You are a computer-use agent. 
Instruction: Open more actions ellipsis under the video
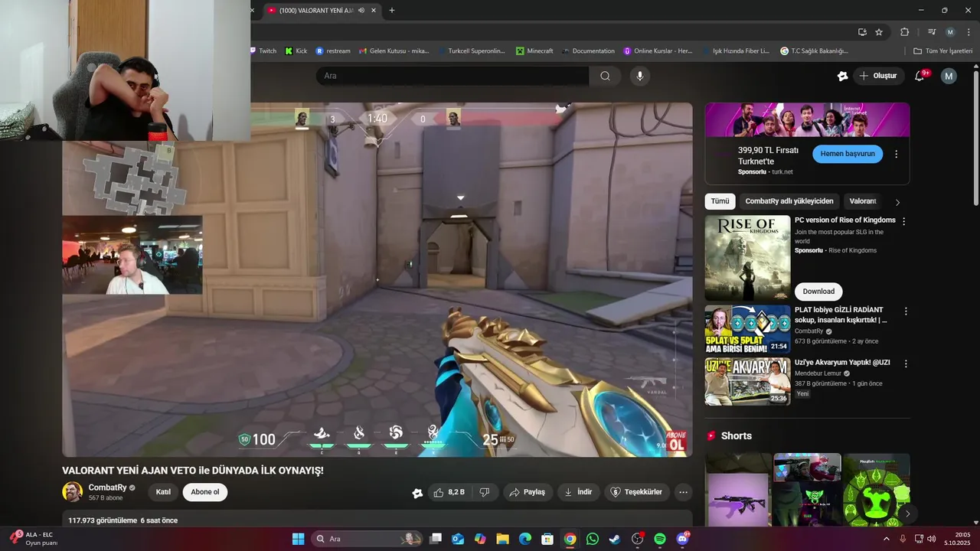(683, 492)
